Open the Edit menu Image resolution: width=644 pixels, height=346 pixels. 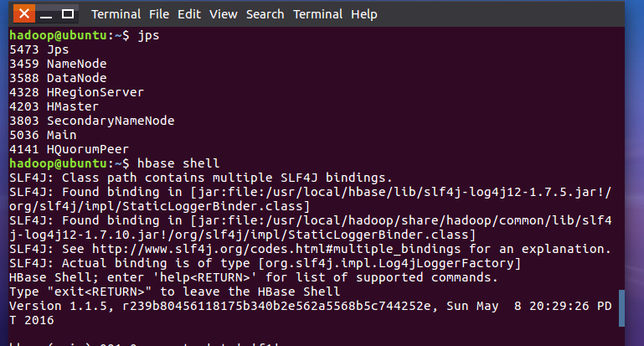(189, 14)
